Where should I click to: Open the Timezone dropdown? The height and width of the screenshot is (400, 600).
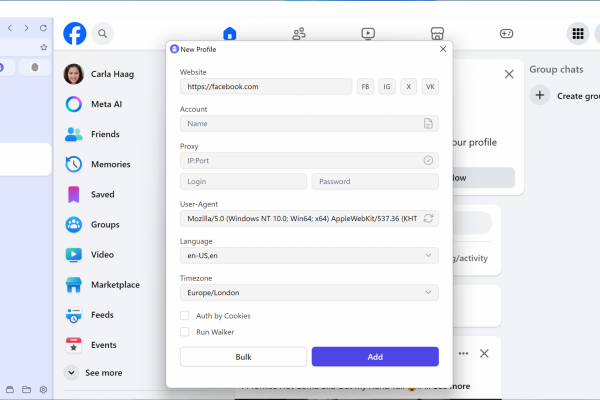[x=309, y=293]
